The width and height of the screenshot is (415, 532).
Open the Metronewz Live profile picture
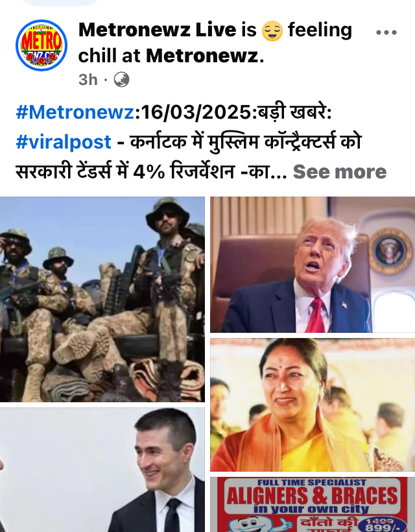coord(41,45)
